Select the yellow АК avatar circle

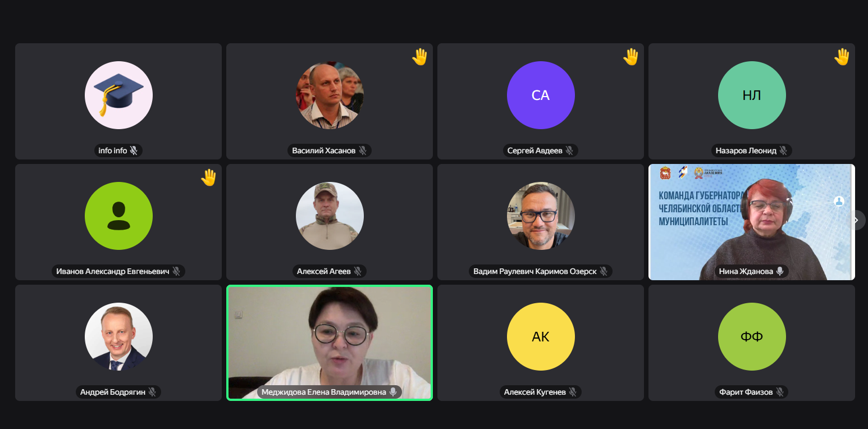click(x=541, y=337)
